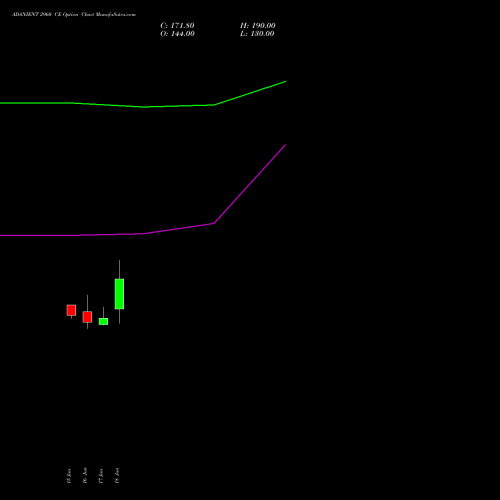Viewport: 500px width, 500px height.
Task: Click the ADANIENT CE Options chart title
Action: 74,15
